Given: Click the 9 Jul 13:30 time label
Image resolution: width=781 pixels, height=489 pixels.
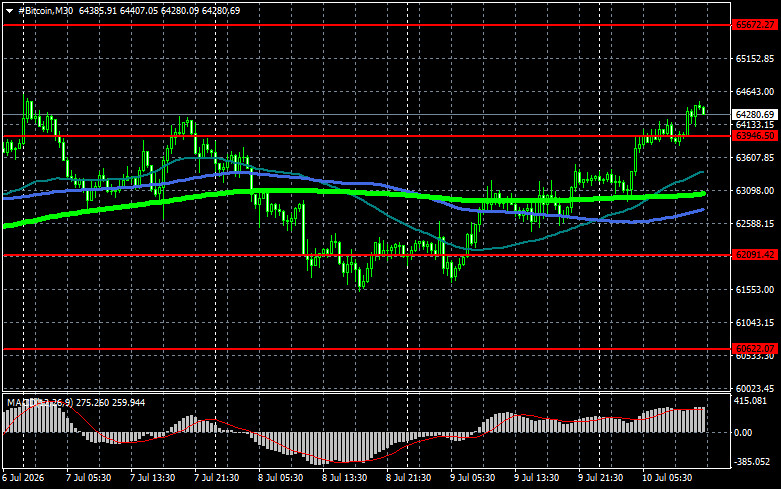Looking at the screenshot, I should click(536, 478).
